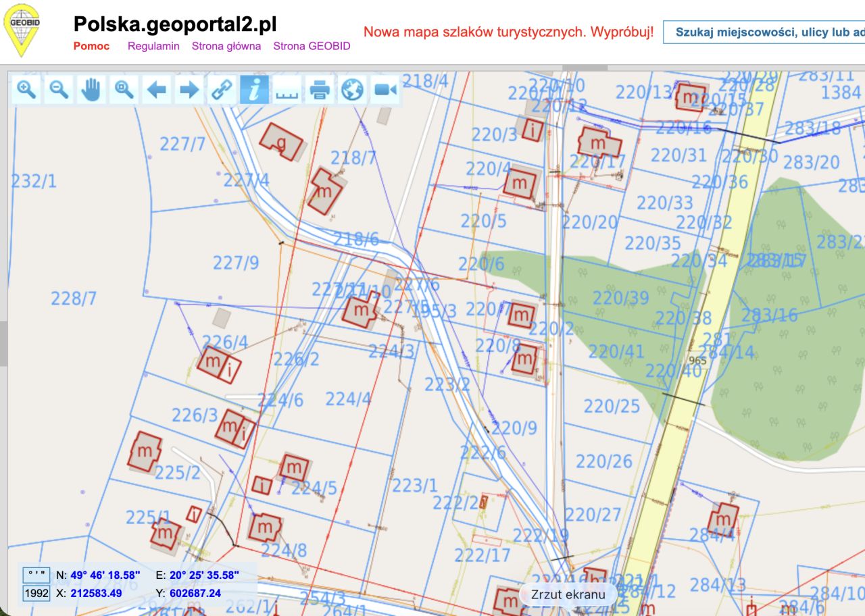Select parcel label 224/8

tap(284, 550)
